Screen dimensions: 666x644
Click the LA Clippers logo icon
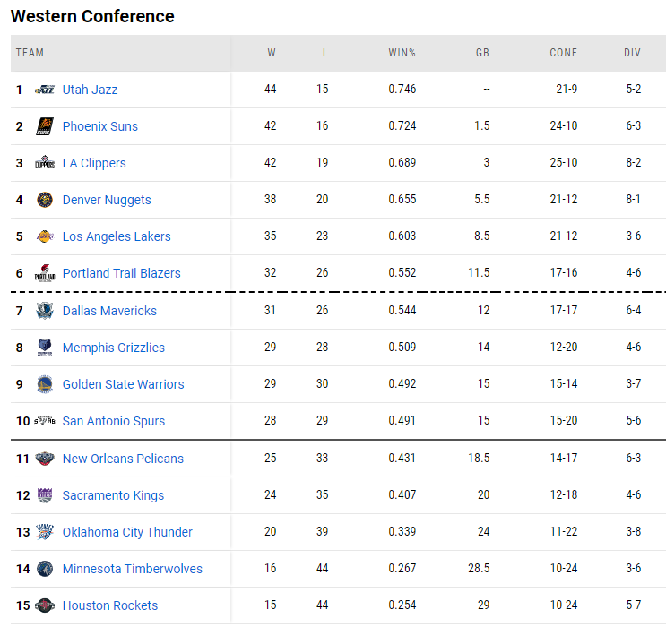(45, 163)
